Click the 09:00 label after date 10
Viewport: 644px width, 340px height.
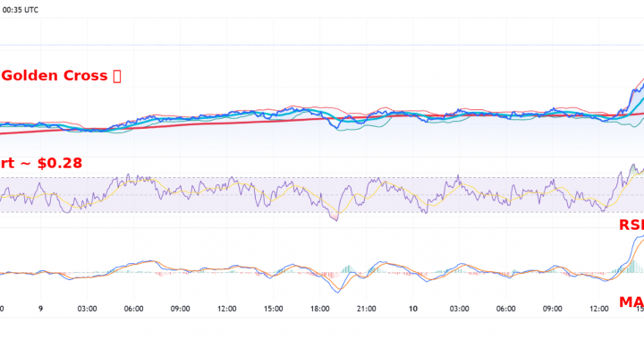pos(552,309)
